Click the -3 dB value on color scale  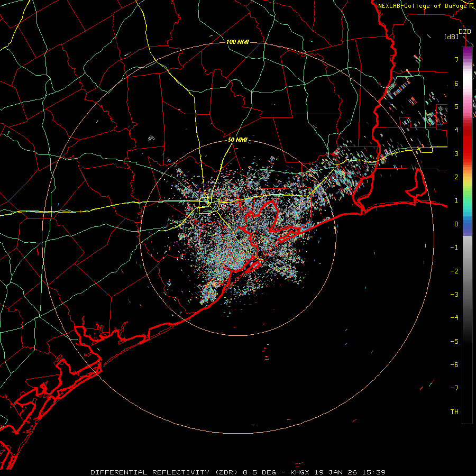pos(454,294)
